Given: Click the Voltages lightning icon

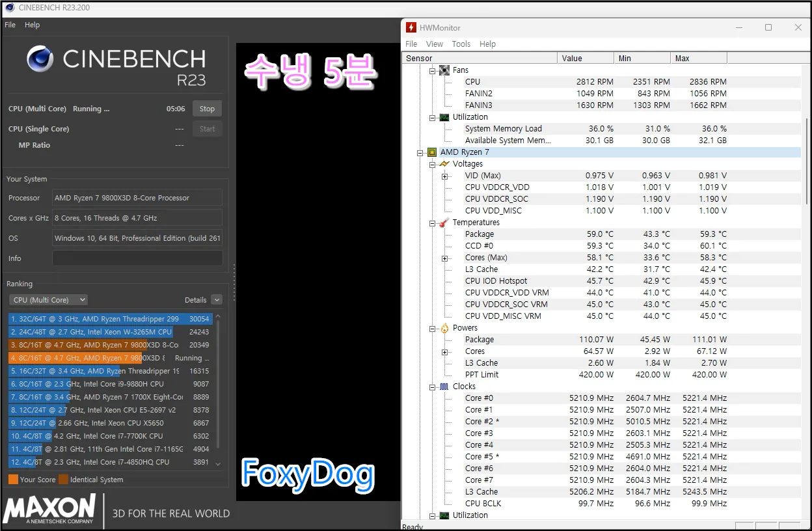Looking at the screenshot, I should 444,164.
